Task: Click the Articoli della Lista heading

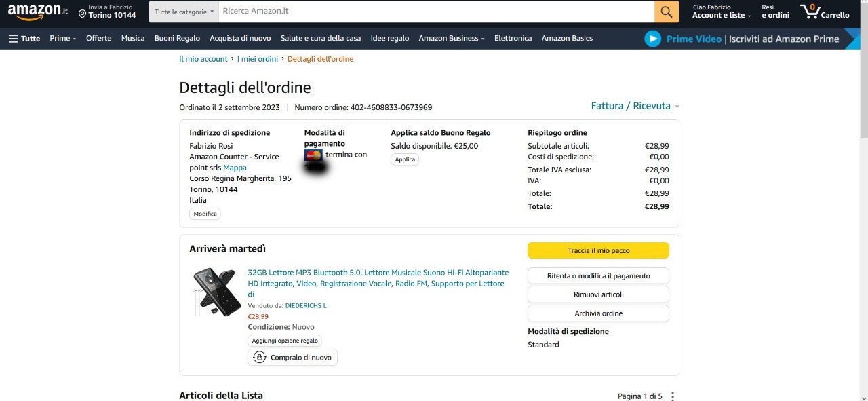Action: [x=221, y=396]
